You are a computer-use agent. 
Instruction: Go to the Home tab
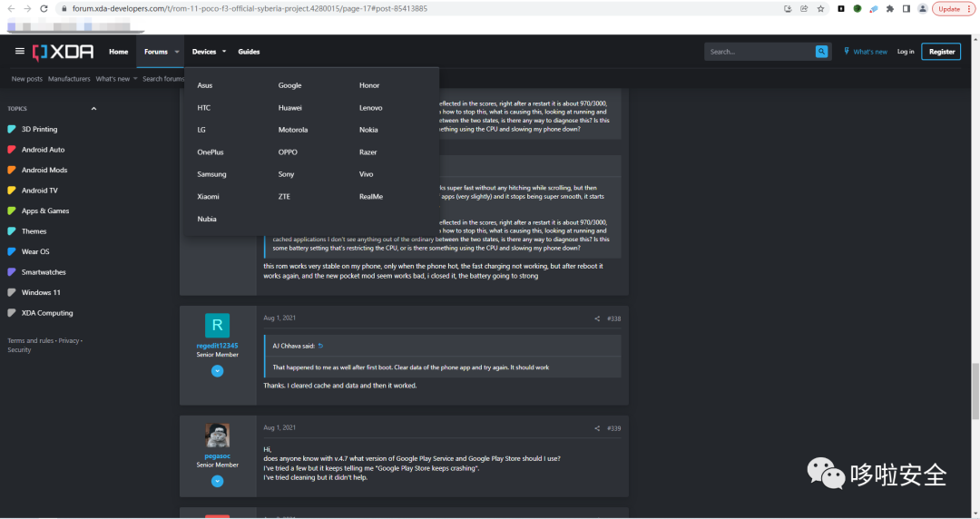[x=119, y=52]
